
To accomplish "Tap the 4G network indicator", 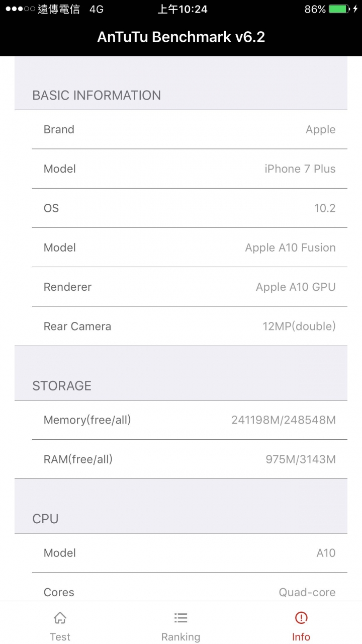I will click(x=97, y=9).
